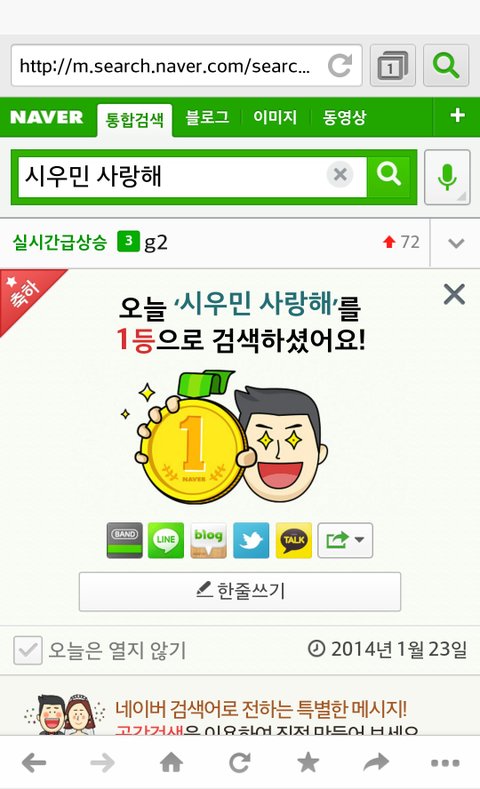Tap the bookmark star in bottom bar
The width and height of the screenshot is (480, 789).
coord(308,762)
